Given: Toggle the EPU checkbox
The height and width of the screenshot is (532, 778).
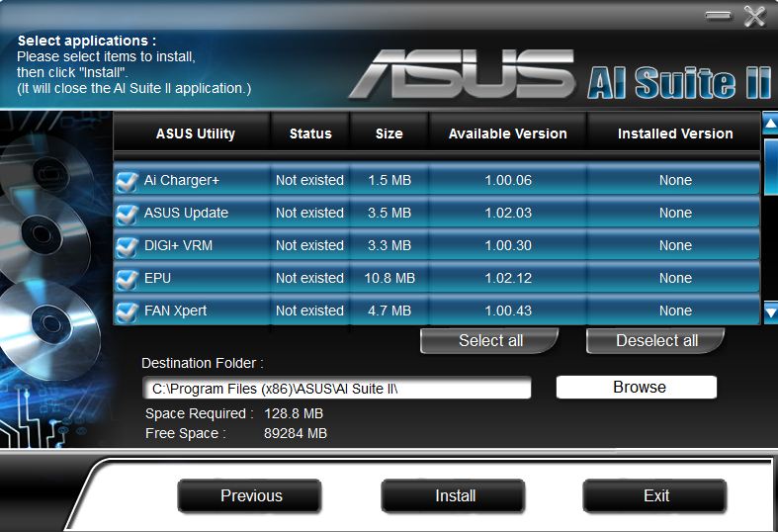Looking at the screenshot, I should (127, 279).
